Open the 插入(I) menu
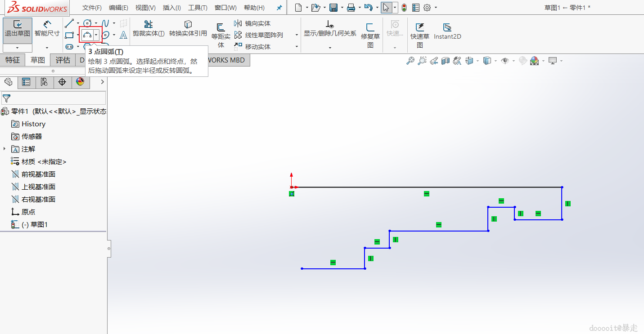This screenshot has width=644, height=334. (172, 8)
